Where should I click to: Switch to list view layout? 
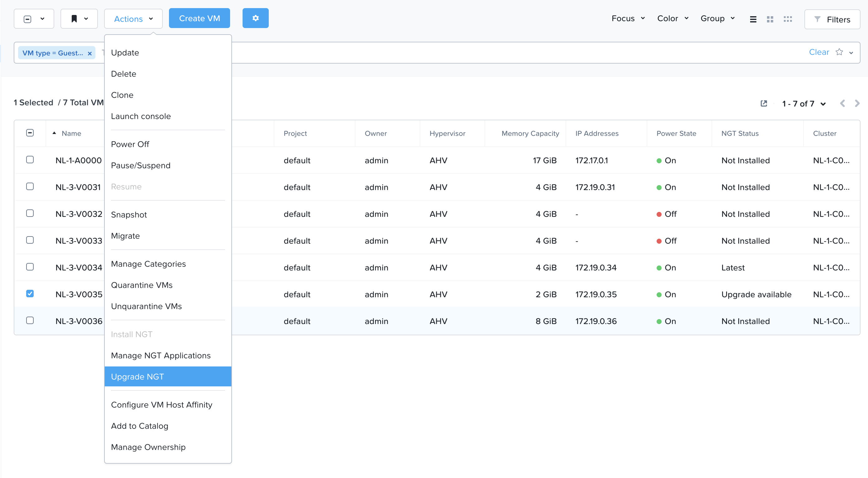(x=753, y=19)
